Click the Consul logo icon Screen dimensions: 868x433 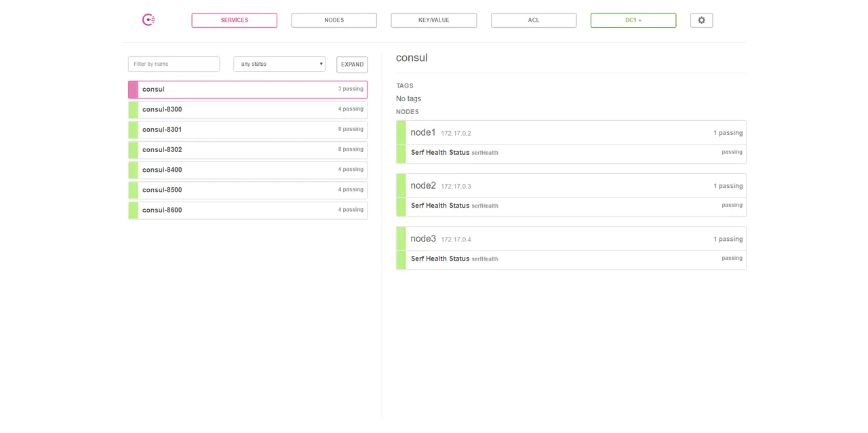pos(149,20)
